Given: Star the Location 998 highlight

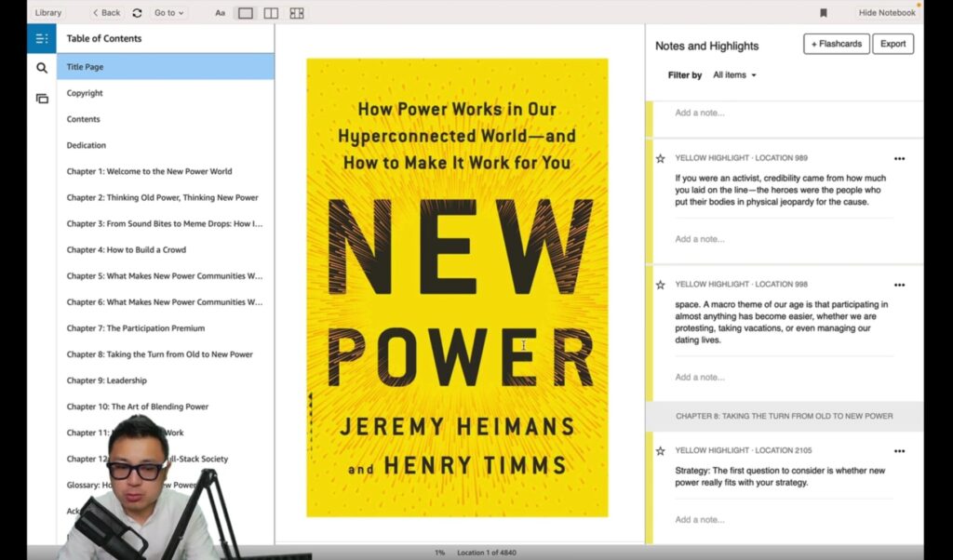Looking at the screenshot, I should [x=661, y=285].
